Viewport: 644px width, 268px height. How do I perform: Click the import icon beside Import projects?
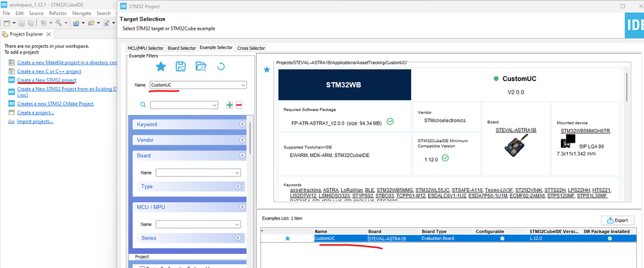(x=12, y=121)
